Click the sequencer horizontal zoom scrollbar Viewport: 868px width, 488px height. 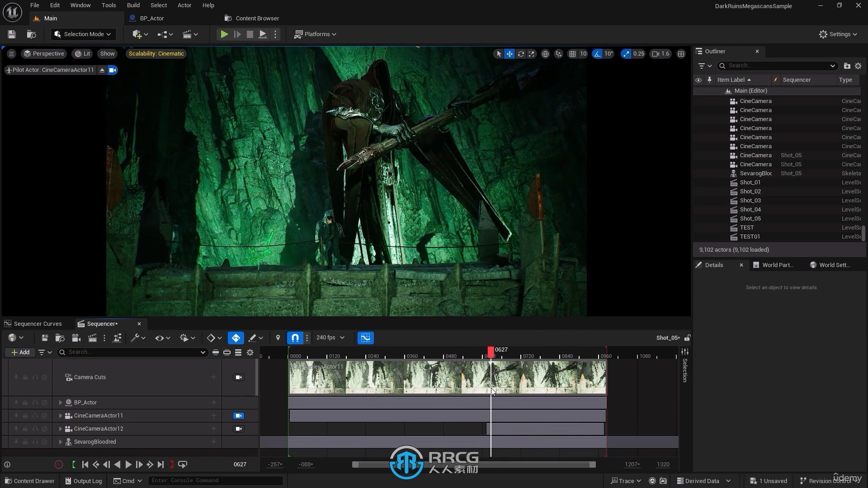coord(474,465)
